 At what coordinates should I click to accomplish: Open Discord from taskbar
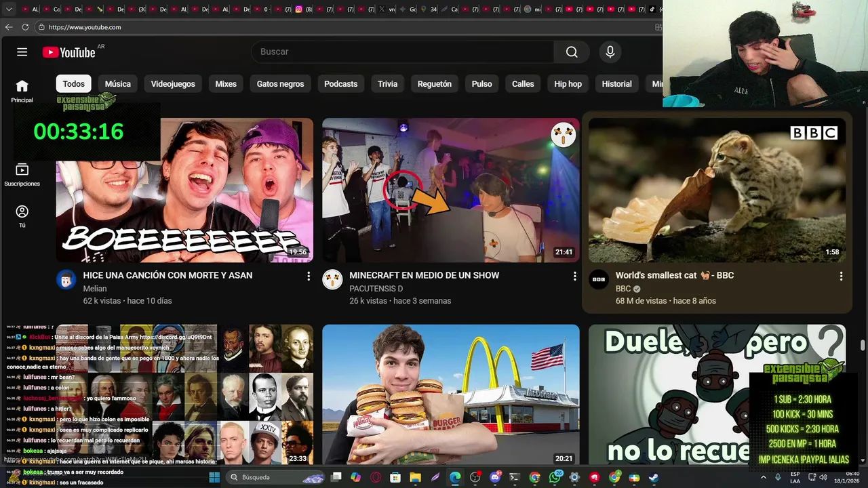click(x=496, y=477)
